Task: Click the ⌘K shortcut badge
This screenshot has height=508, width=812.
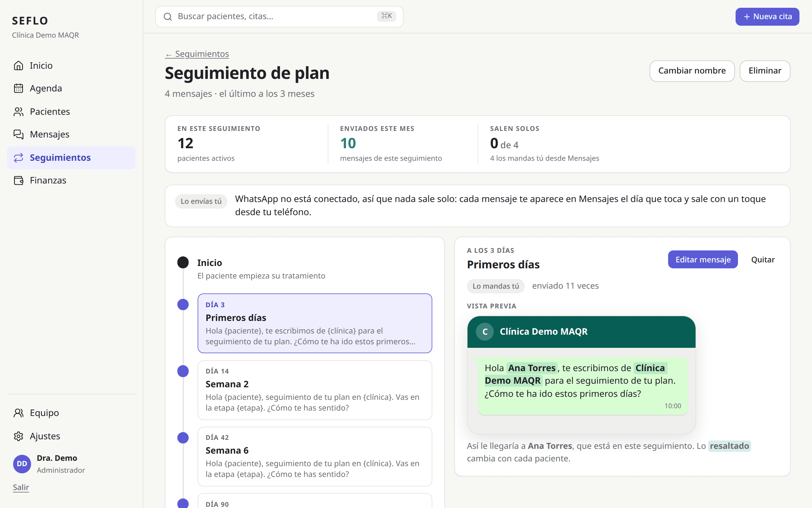Action: click(387, 16)
